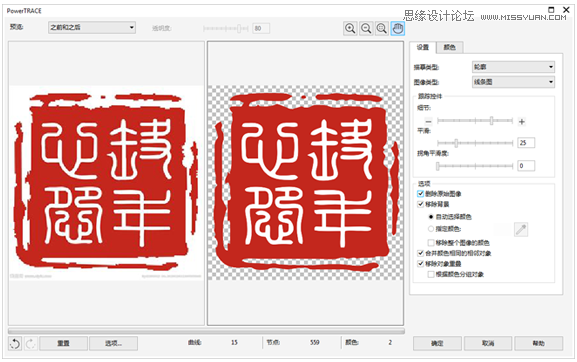
Task: Increase detail with the plus icon
Action: click(521, 121)
